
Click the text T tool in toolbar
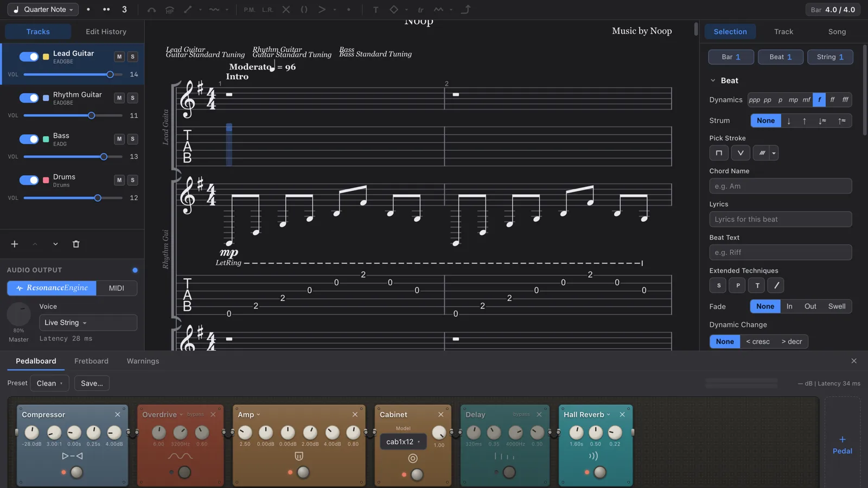[375, 10]
